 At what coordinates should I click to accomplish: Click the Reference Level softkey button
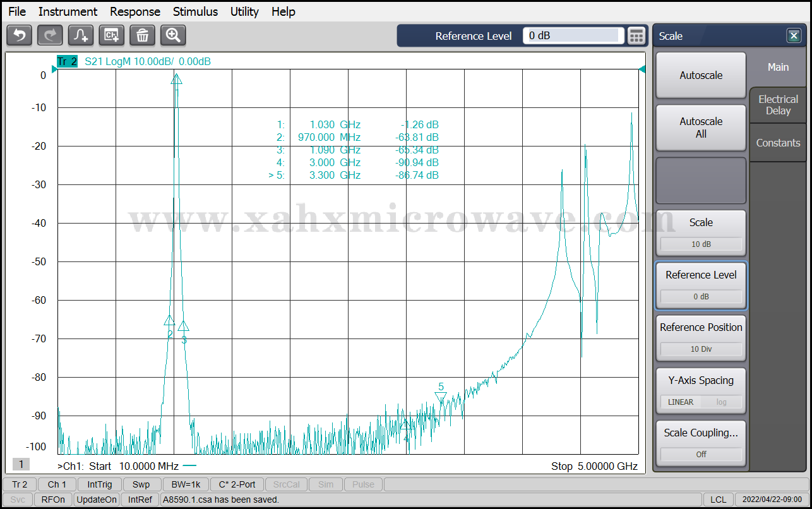coord(701,285)
